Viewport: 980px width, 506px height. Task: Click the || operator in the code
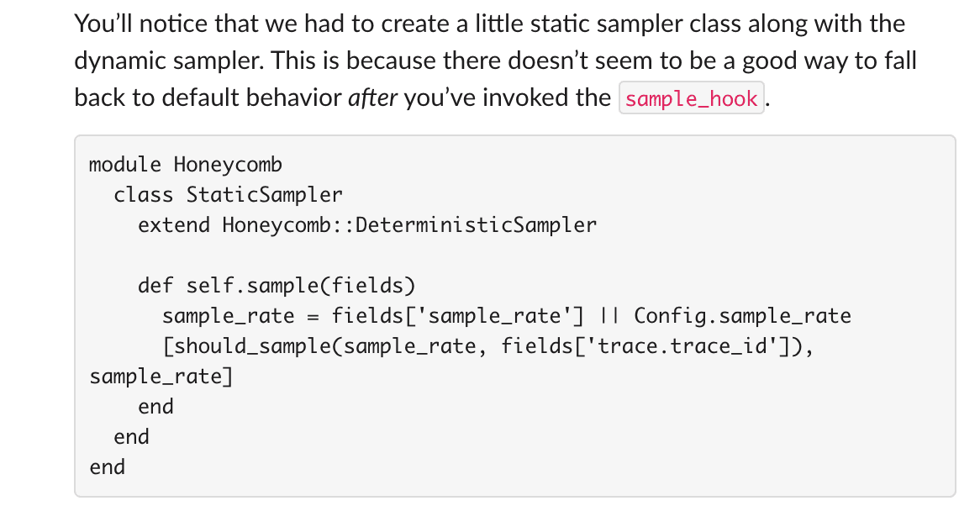(609, 316)
